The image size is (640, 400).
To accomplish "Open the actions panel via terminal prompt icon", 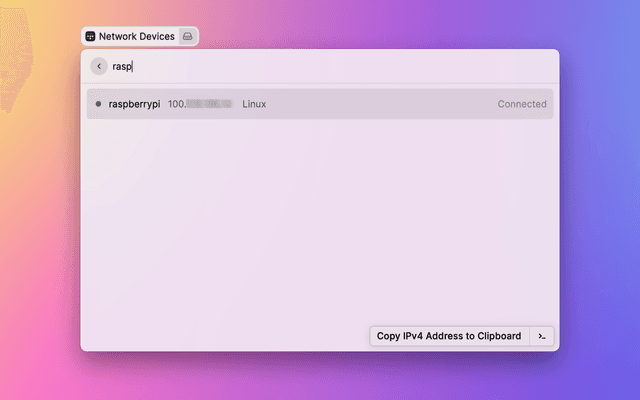I will click(x=542, y=336).
